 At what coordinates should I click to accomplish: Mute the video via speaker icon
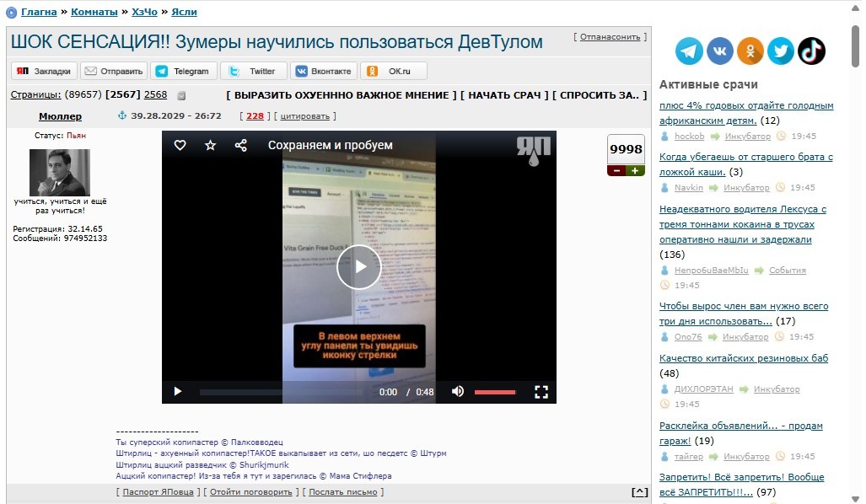[x=457, y=391]
